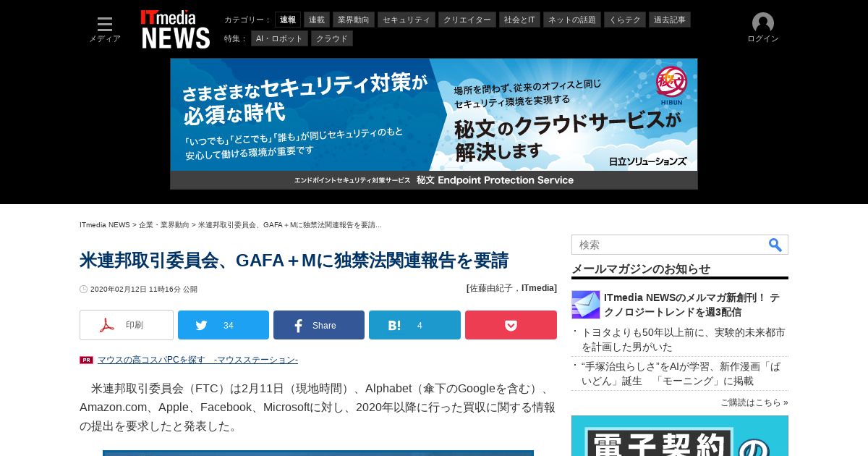The height and width of the screenshot is (456, 868).
Task: Click the メールマガジンのお知らせ heading
Action: tap(641, 269)
